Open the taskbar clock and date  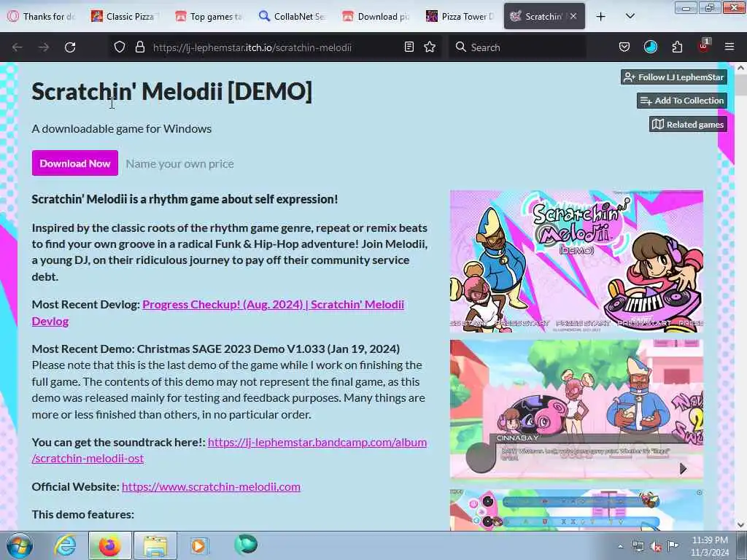[710, 546]
